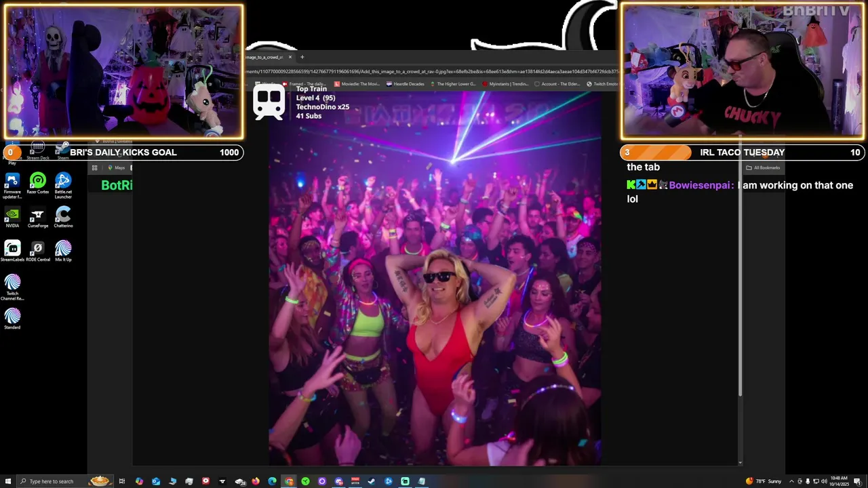The width and height of the screenshot is (868, 488).
Task: Open the Chatterino desktop icon
Action: 63,218
